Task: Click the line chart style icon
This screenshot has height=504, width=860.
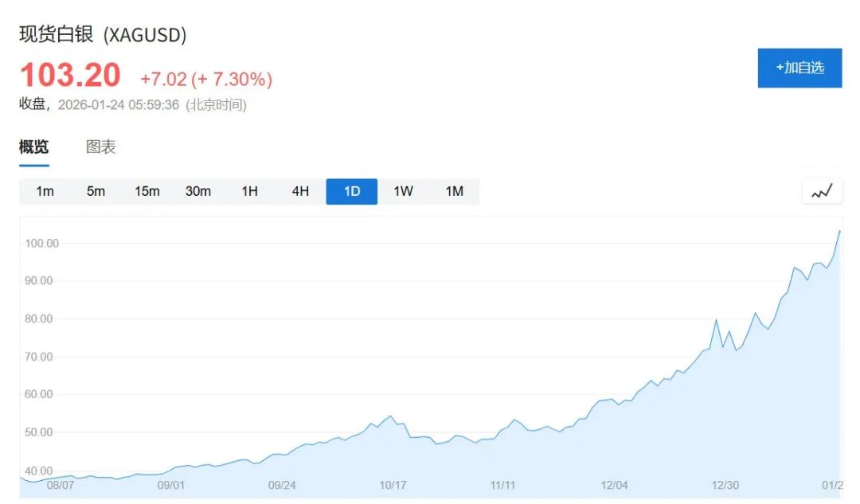Action: 822,192
